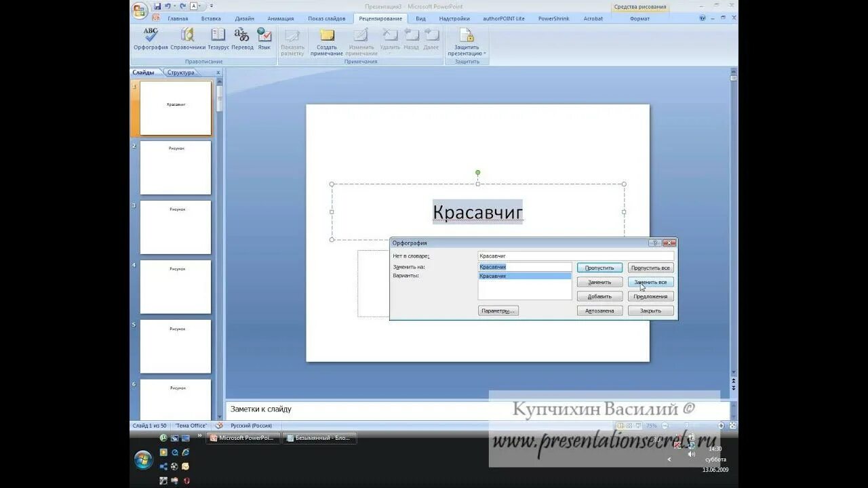This screenshot has height=488, width=868.
Task: Select slide 5 thumbnail
Action: point(176,346)
